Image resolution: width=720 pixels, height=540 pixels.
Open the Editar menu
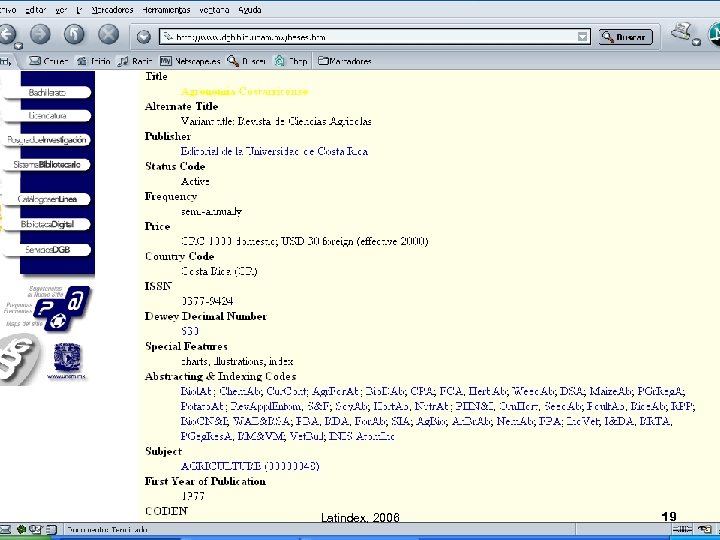pos(35,10)
